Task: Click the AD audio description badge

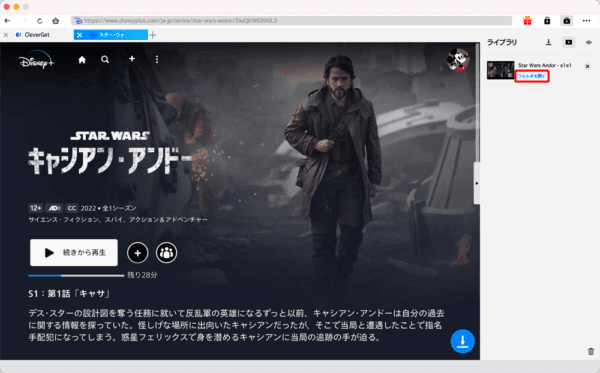Action: [54, 208]
